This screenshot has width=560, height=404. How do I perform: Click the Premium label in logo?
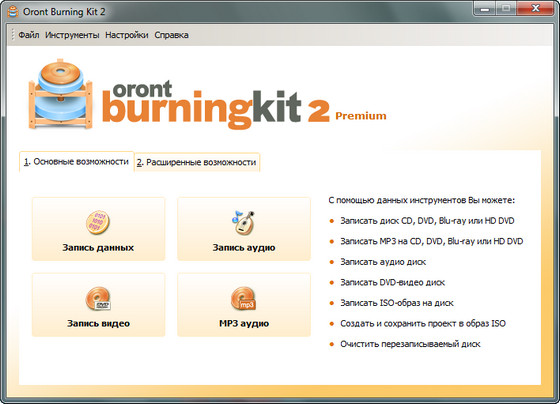[x=361, y=116]
